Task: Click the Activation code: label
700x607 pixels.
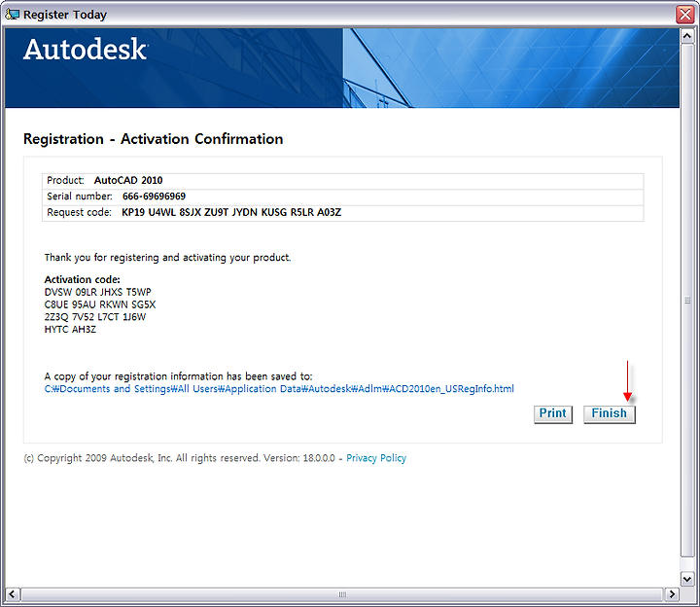Action: point(82,279)
